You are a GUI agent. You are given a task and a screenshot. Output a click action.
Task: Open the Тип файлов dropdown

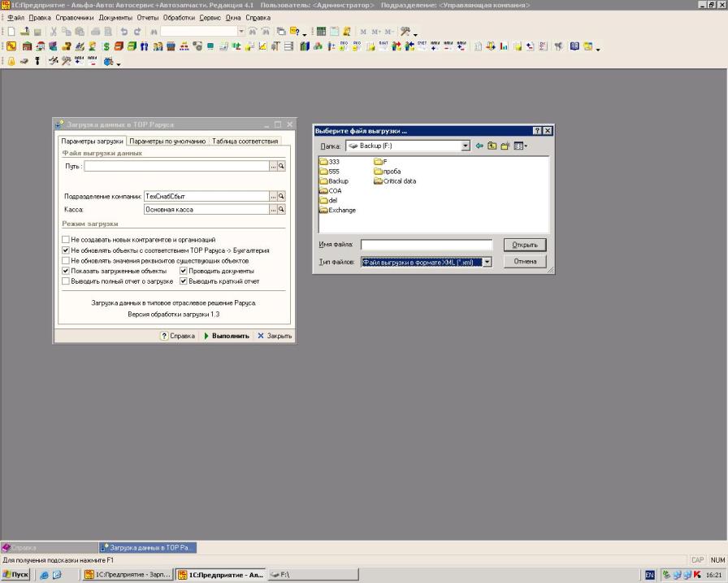pyautogui.click(x=487, y=262)
